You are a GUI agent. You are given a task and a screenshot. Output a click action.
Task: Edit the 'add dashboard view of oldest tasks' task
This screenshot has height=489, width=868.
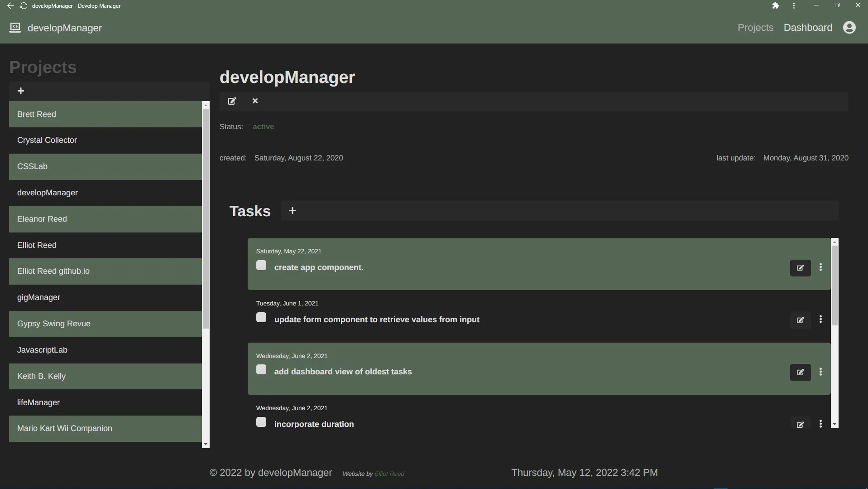pyautogui.click(x=800, y=372)
